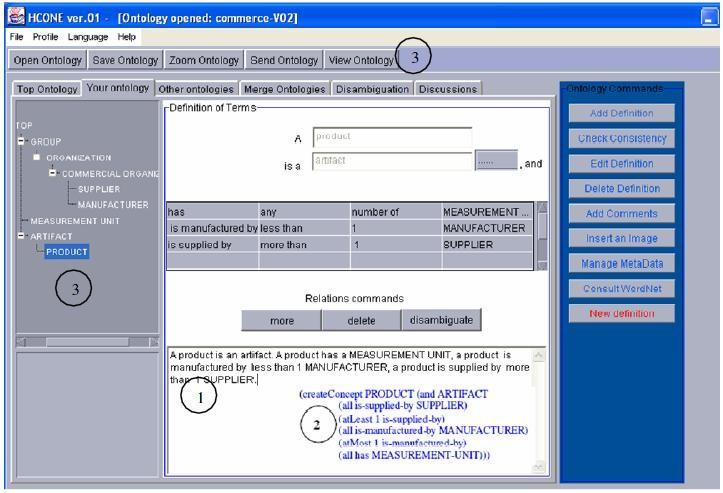Select the PRODUCT tree item
This screenshot has height=493, width=723.
click(66, 252)
